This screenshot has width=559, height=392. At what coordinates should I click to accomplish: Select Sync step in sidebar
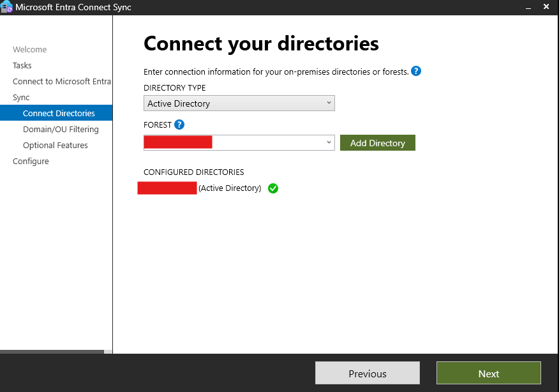(x=21, y=98)
